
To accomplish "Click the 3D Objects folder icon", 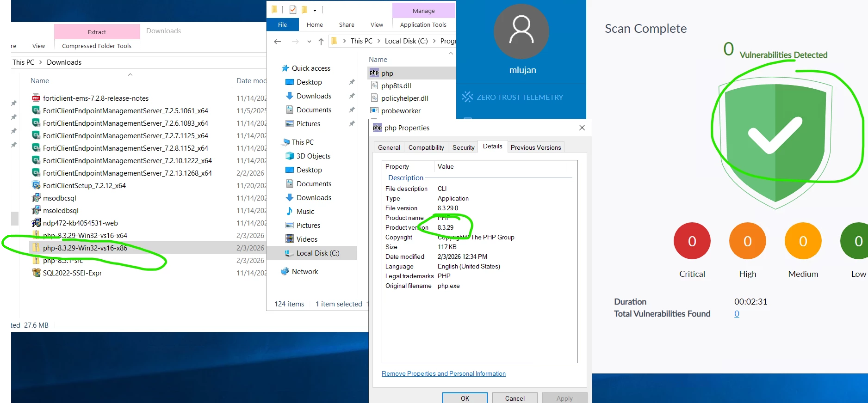I will point(290,156).
